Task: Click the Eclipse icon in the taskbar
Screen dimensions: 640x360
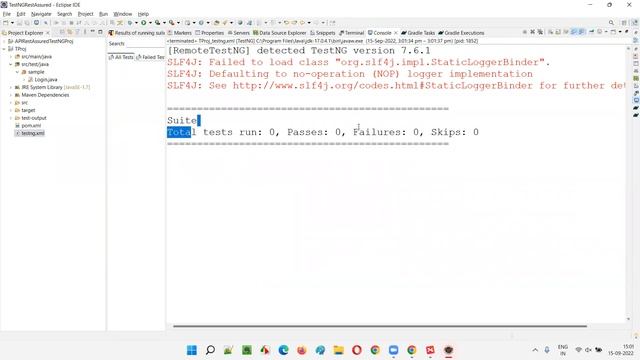Action: tap(449, 350)
